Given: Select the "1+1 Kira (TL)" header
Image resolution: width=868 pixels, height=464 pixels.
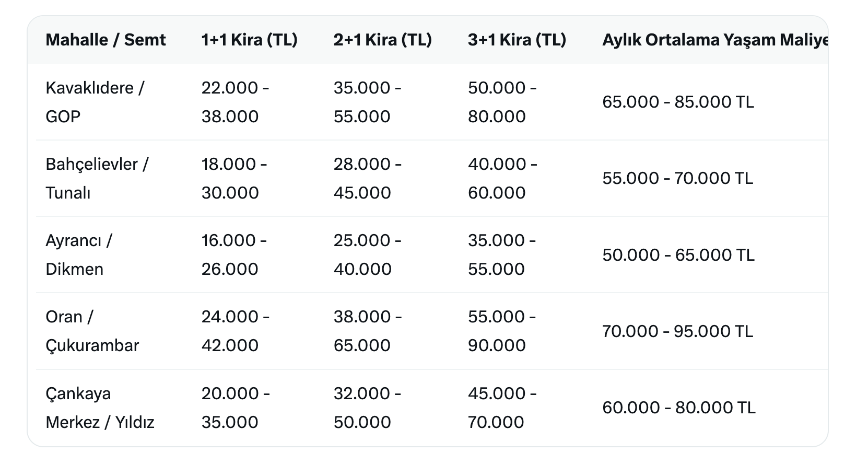Looking at the screenshot, I should (x=249, y=40).
